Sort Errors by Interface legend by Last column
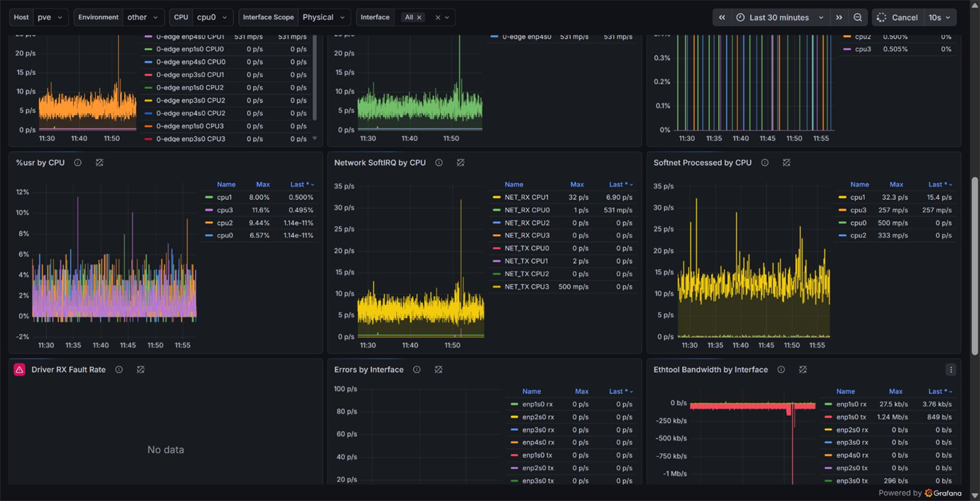 coord(621,391)
